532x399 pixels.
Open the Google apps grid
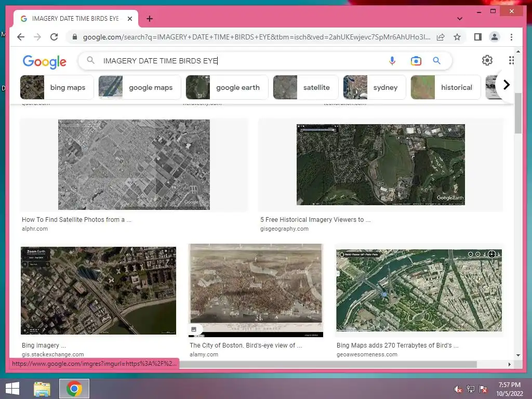click(x=511, y=60)
